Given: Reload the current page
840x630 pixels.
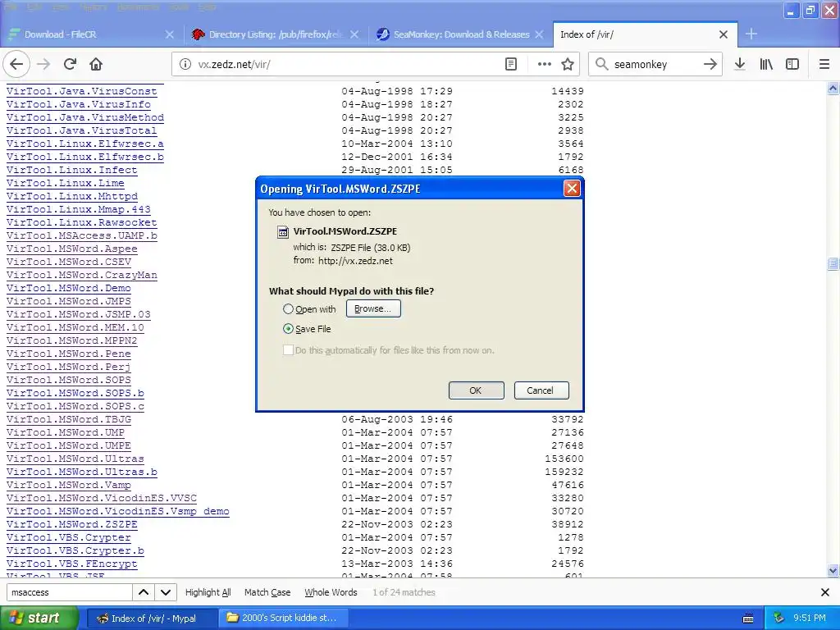Looking at the screenshot, I should click(x=70, y=64).
